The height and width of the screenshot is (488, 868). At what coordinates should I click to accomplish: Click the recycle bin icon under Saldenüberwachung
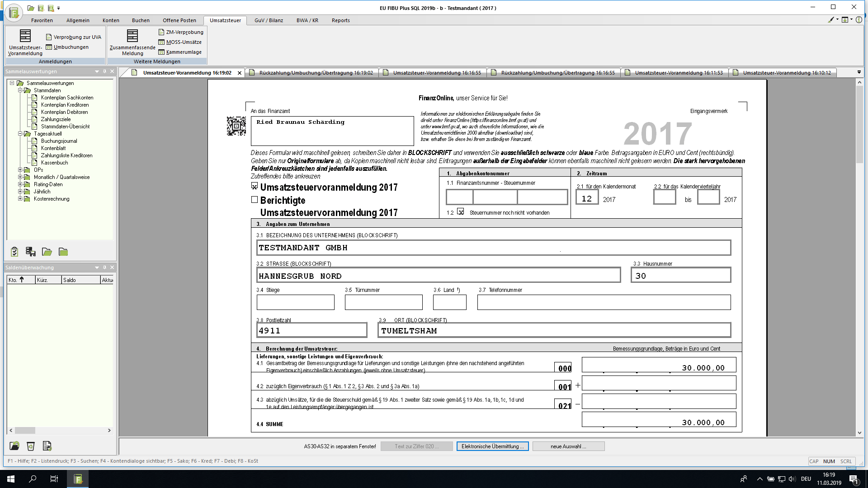click(x=31, y=446)
